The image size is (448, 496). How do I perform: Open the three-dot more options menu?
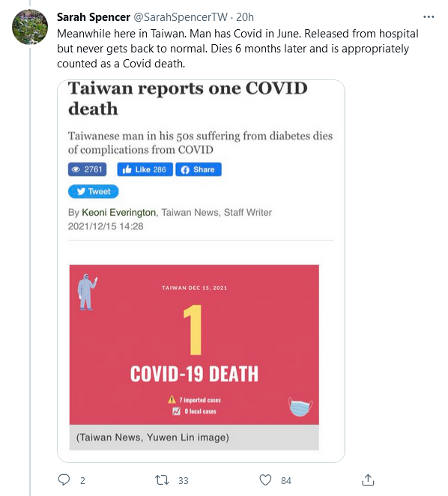coord(429,16)
